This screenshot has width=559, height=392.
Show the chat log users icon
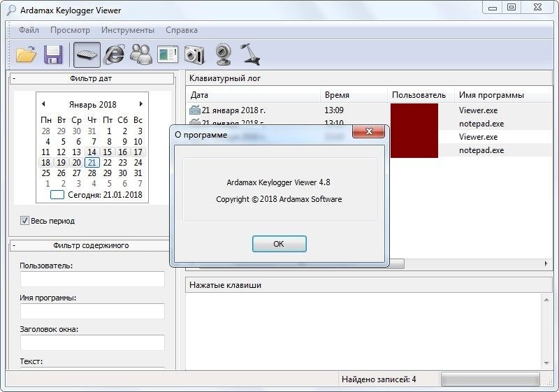[x=141, y=55]
